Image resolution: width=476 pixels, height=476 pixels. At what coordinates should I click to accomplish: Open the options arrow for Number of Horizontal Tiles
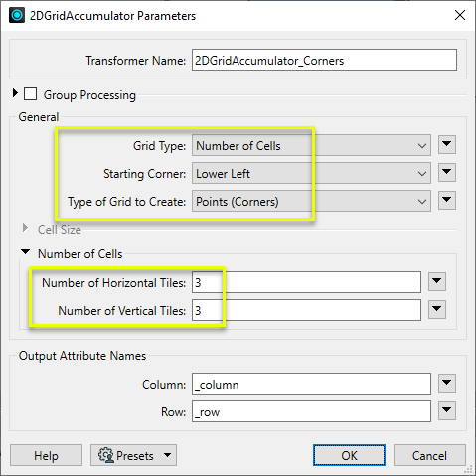point(437,281)
